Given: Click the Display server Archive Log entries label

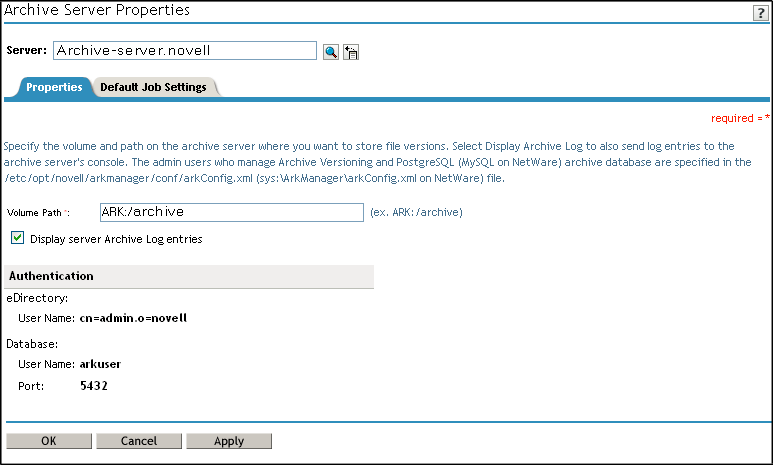Looking at the screenshot, I should click(116, 239).
